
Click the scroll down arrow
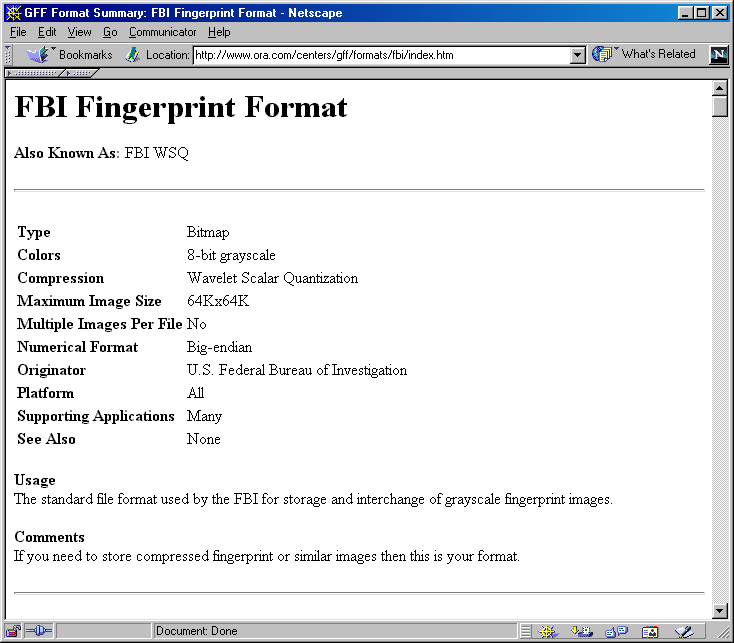click(719, 611)
